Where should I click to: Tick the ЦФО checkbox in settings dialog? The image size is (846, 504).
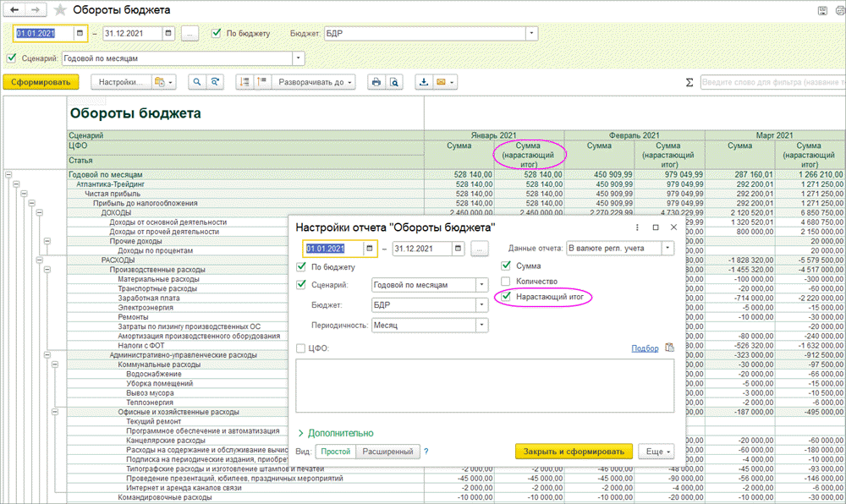(302, 348)
